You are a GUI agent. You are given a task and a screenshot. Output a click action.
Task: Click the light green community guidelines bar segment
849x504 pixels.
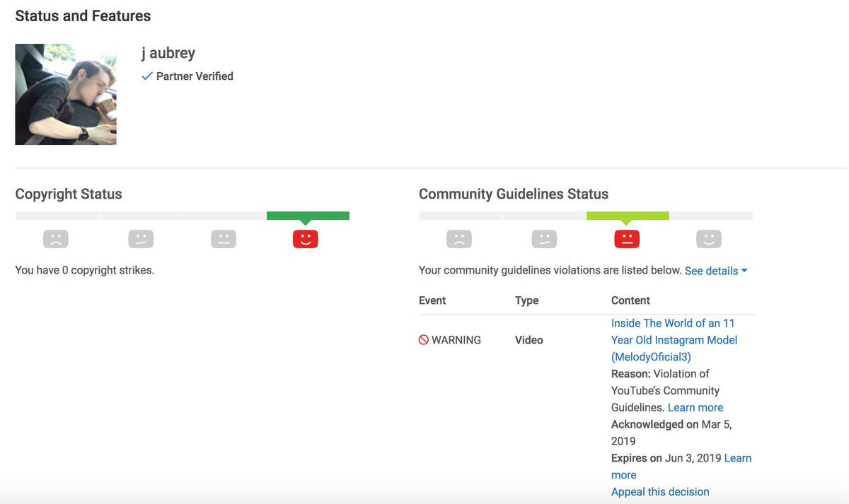click(628, 216)
